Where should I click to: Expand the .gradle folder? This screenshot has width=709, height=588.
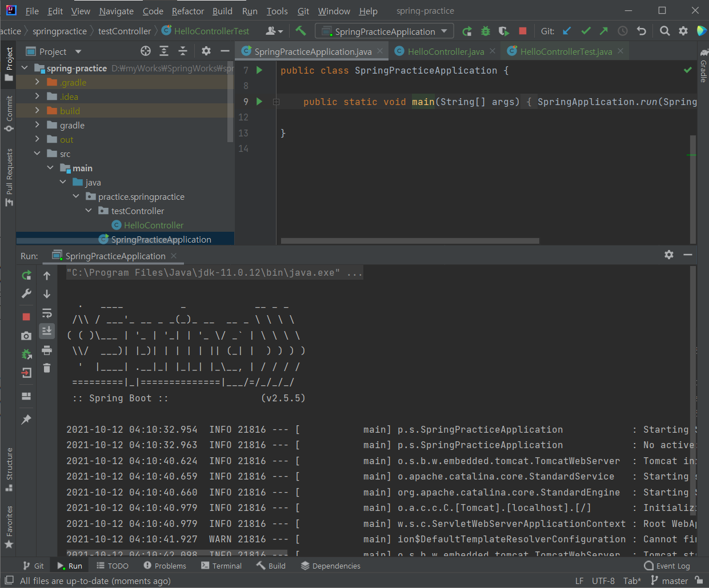37,82
